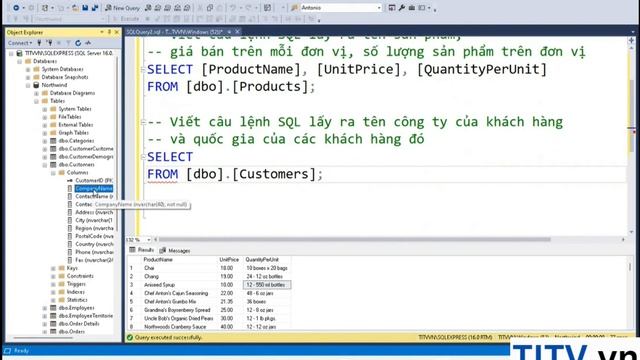Collapse the Northwind database node
This screenshot has height=360, width=640.
[28, 85]
